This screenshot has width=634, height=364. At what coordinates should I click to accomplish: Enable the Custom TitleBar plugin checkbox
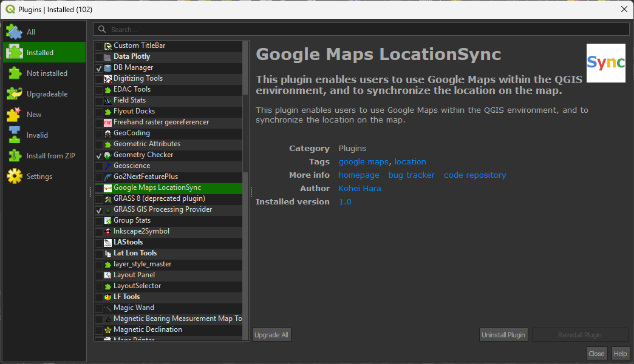pyautogui.click(x=98, y=46)
